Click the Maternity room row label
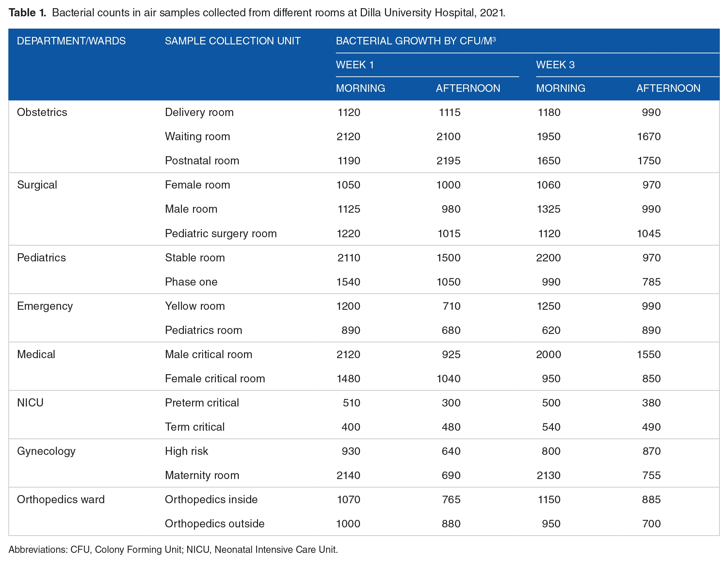The height and width of the screenshot is (563, 728). [202, 475]
